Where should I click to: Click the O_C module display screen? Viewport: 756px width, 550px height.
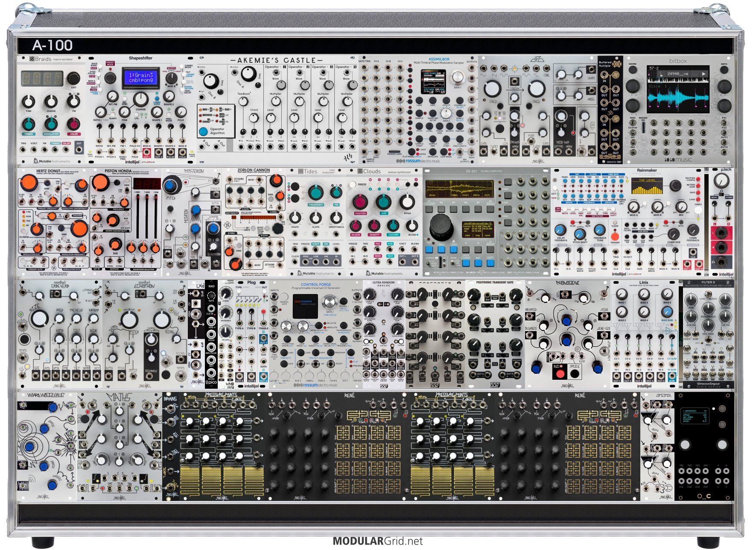[695, 416]
